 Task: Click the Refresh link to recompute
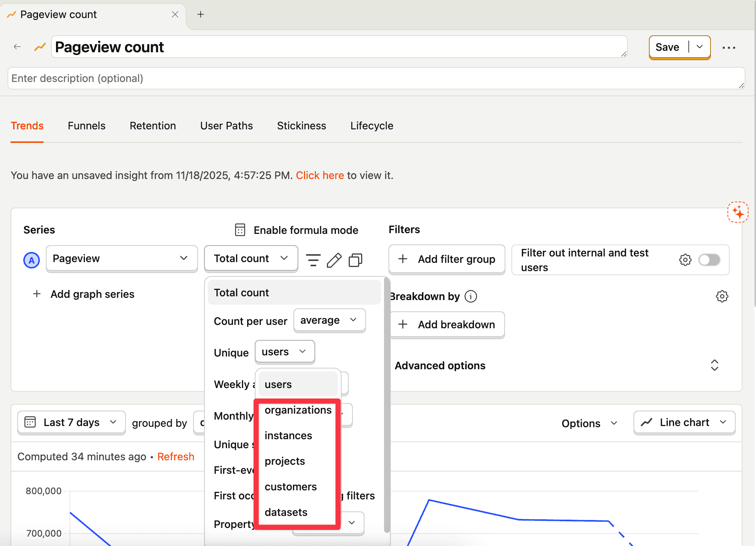[176, 456]
